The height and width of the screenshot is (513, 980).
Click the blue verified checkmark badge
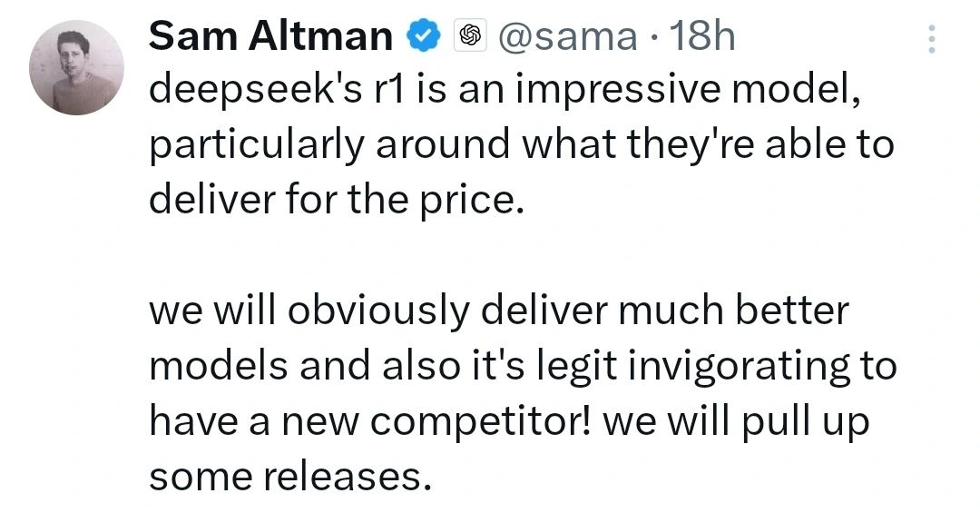pyautogui.click(x=424, y=36)
